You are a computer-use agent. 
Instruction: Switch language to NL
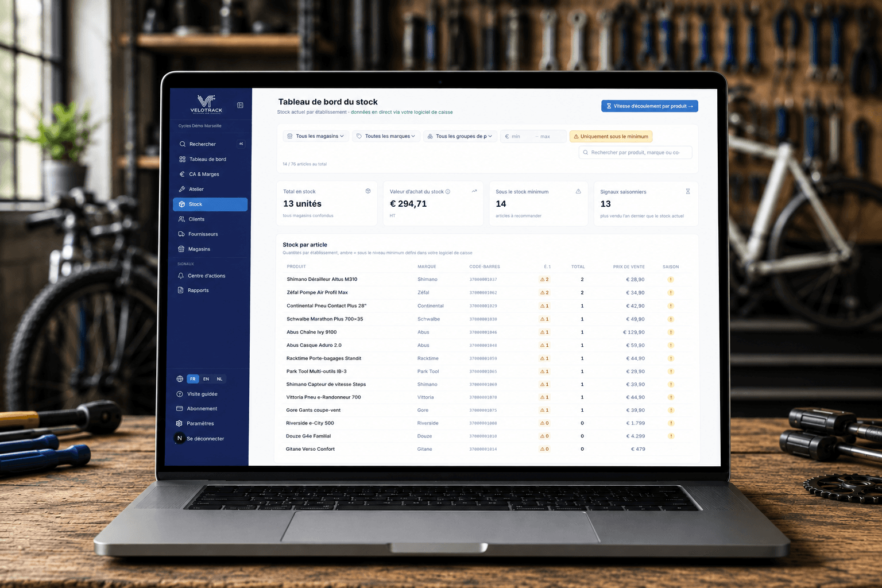(219, 379)
